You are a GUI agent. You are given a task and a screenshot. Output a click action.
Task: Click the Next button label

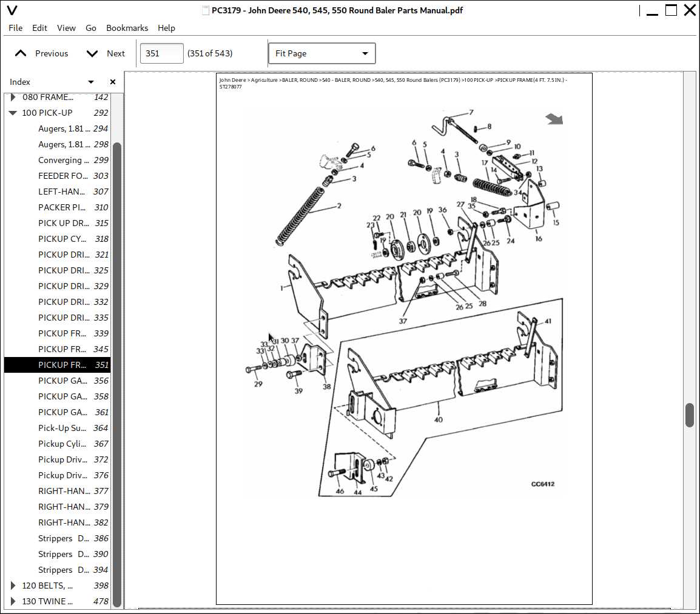click(x=116, y=53)
